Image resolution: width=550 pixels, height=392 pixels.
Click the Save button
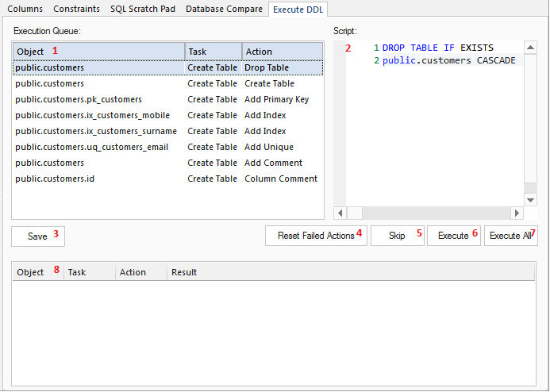(37, 236)
